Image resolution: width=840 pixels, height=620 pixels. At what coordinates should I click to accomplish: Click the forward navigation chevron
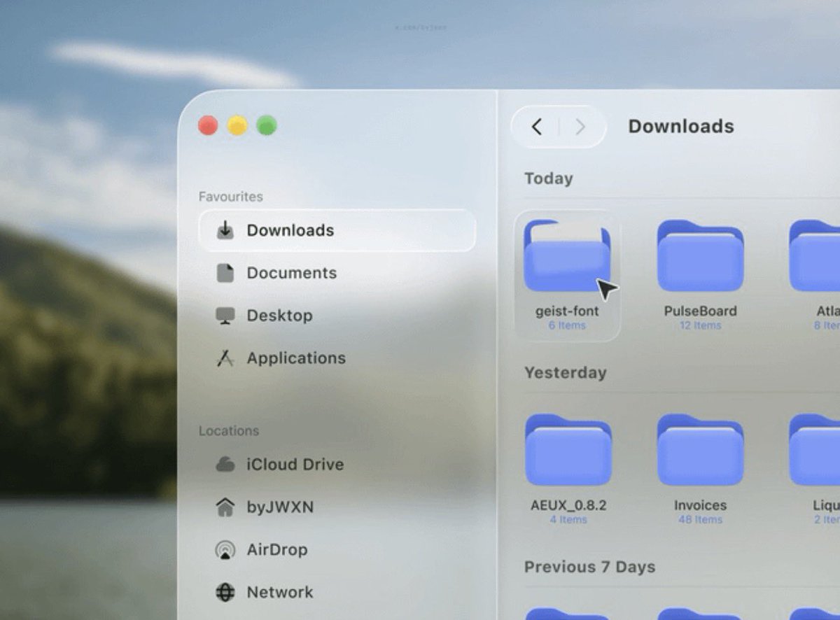(x=580, y=127)
